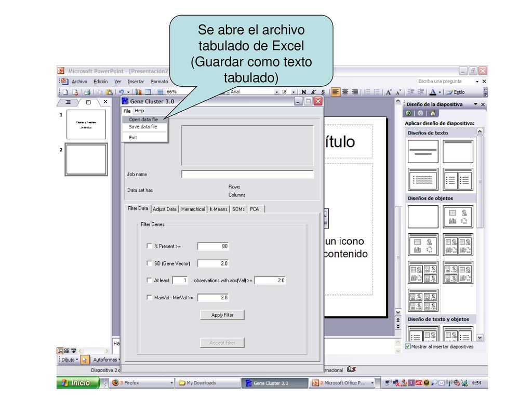Screen dimensions: 532x399
Task: Expand the Firefox taskbar group arrow
Action: (171, 383)
